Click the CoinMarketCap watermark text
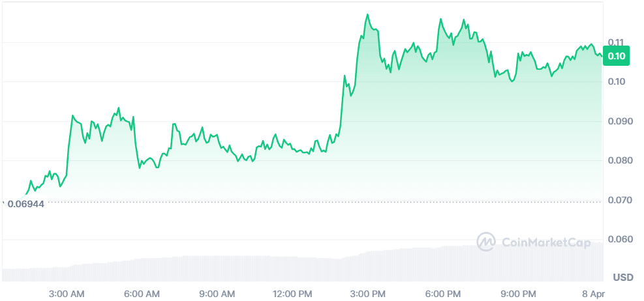 point(546,242)
